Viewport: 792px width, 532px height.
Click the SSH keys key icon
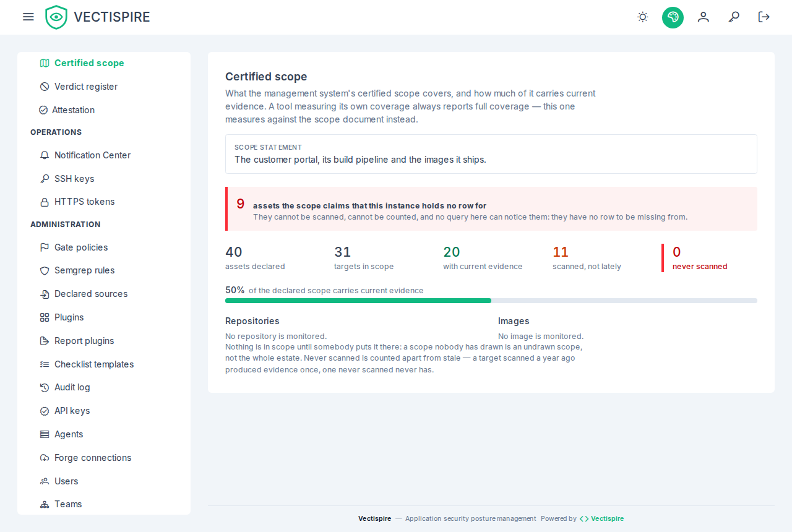coord(45,179)
